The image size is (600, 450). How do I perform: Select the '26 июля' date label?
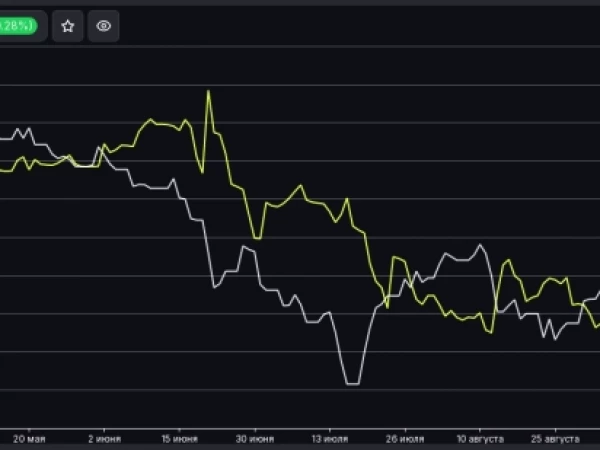(405, 439)
